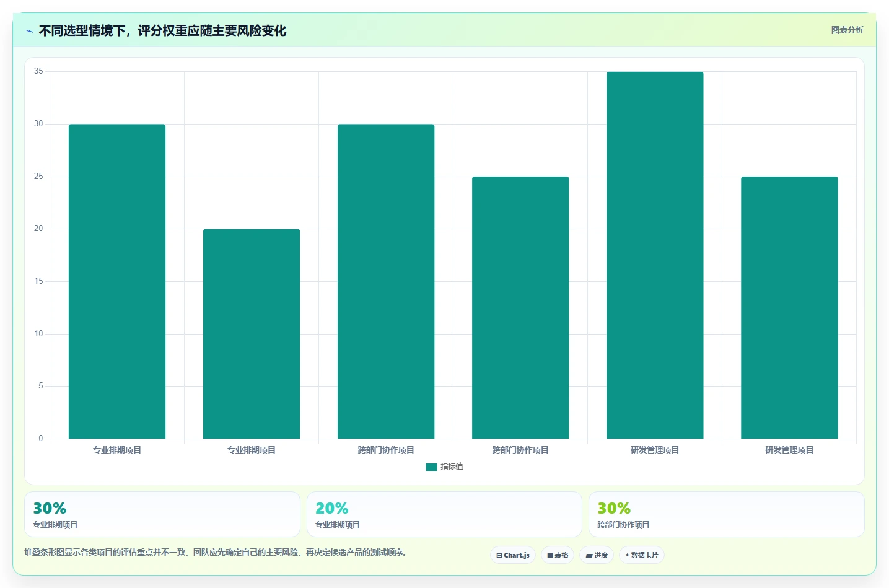Open the 30% 跨部门协作项目 data card
The width and height of the screenshot is (889, 588).
(727, 514)
